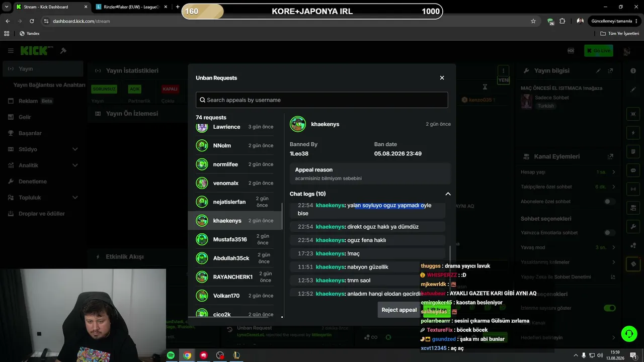644x362 pixels.
Task: Open Yayın İstatistikleri three-dot menu
Action: click(503, 71)
